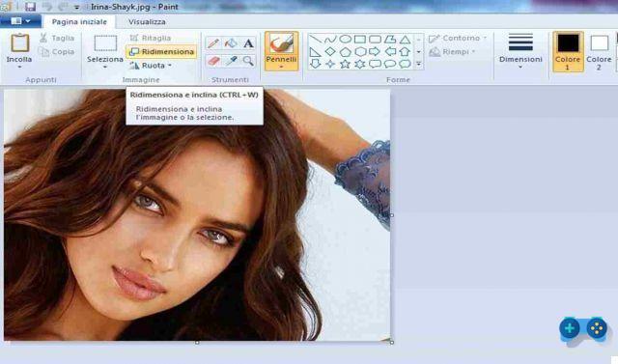Pick the Five-point star shape
Viewport: 618px width, 364px height.
(x=346, y=64)
